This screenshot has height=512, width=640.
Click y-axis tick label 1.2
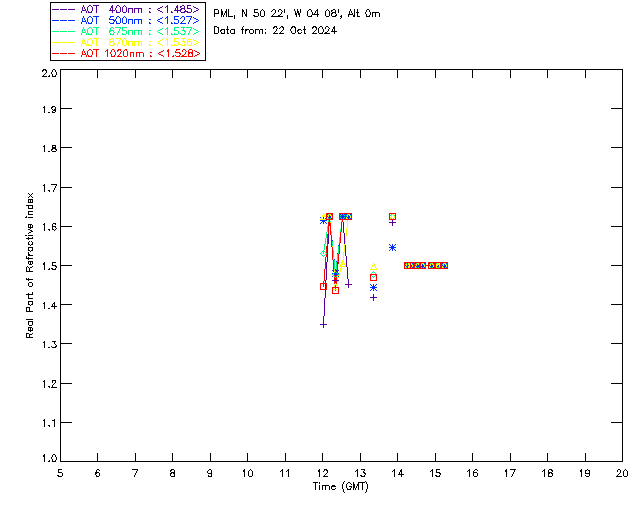(x=49, y=384)
